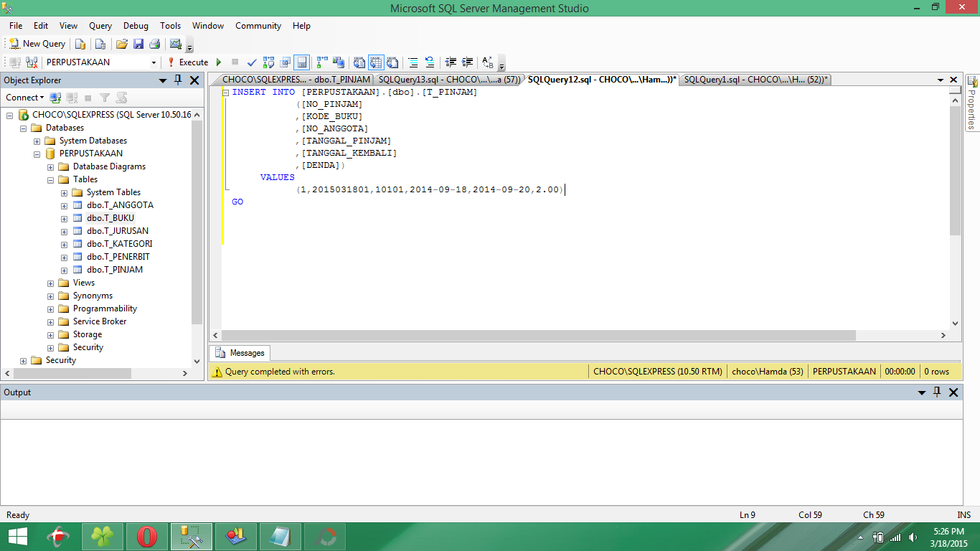Click the speaker icon in the system tray
Viewport: 980px width, 551px height.
(913, 536)
